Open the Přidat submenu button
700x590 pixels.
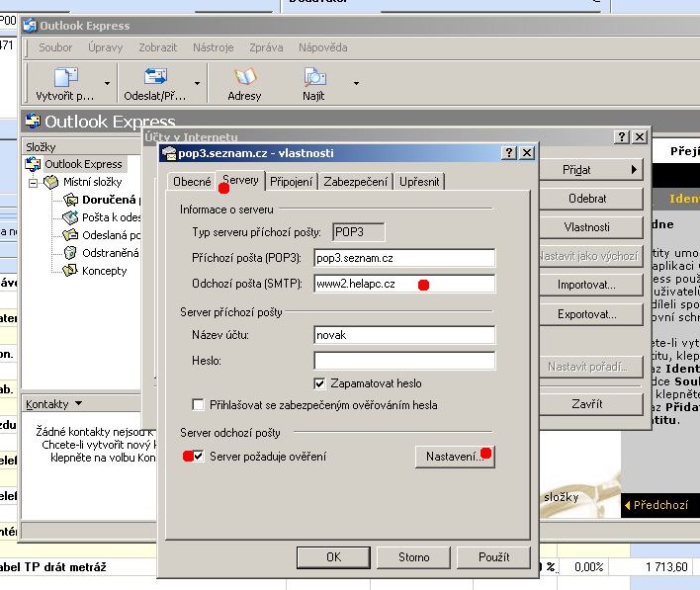click(x=591, y=170)
